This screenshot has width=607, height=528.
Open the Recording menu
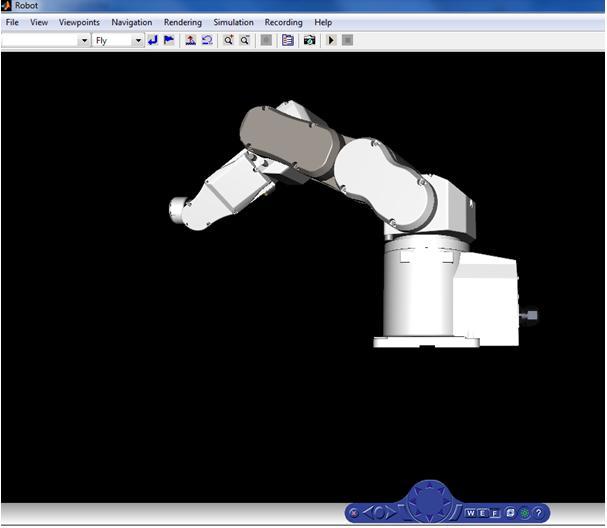point(283,22)
